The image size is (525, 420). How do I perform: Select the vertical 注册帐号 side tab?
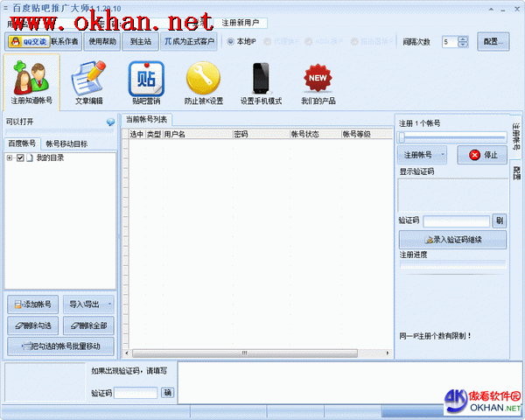pyautogui.click(x=516, y=136)
